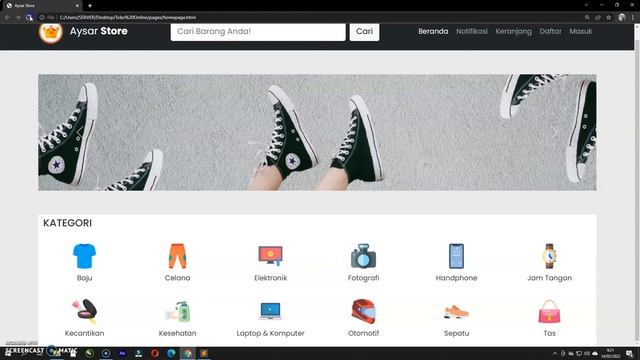Click the Laptop & Komputer label
Viewport: 640px width, 360px height.
click(270, 333)
